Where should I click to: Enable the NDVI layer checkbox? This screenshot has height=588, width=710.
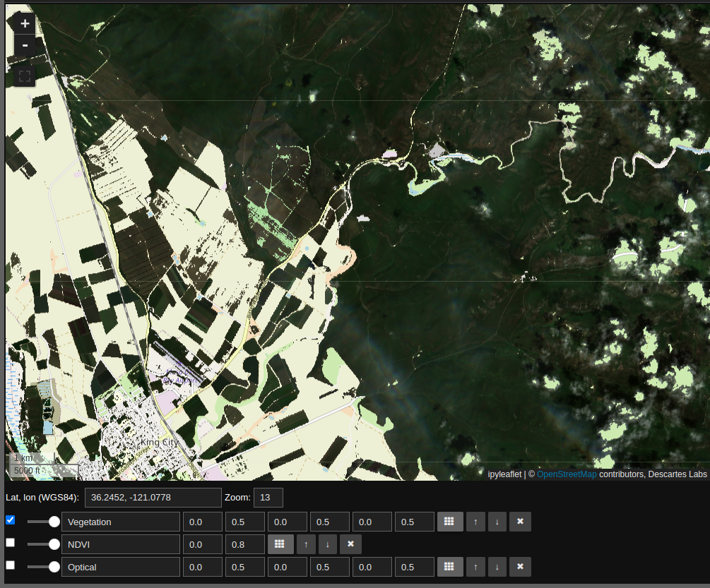pyautogui.click(x=10, y=543)
